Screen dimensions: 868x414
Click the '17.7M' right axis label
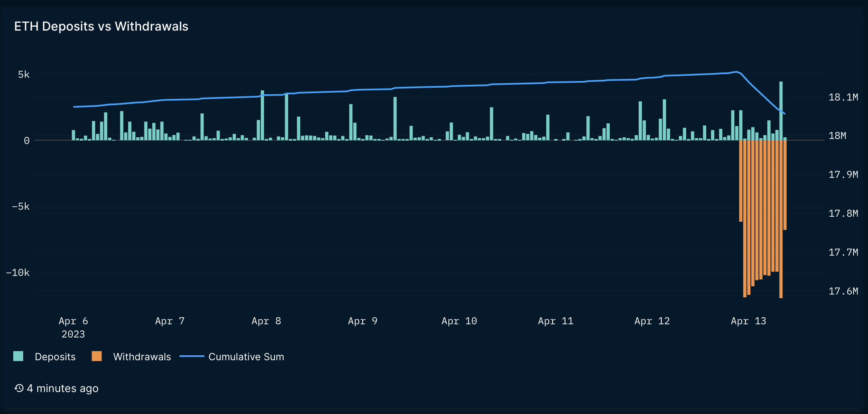pyautogui.click(x=843, y=252)
